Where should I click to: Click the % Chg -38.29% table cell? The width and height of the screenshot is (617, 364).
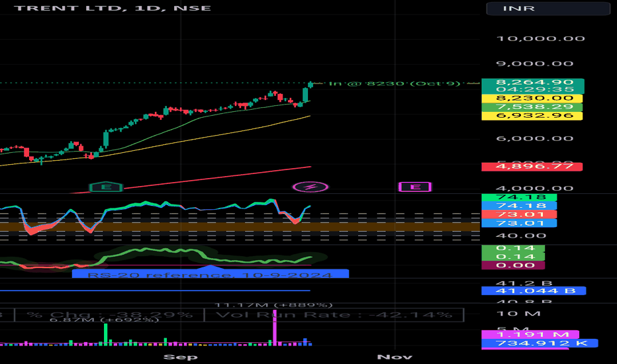(x=109, y=315)
